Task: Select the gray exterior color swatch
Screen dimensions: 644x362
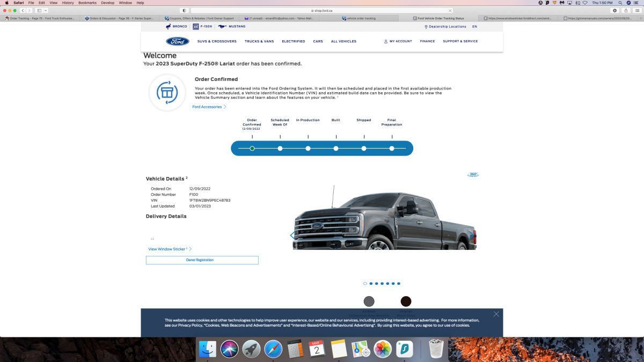Action: pyautogui.click(x=369, y=301)
